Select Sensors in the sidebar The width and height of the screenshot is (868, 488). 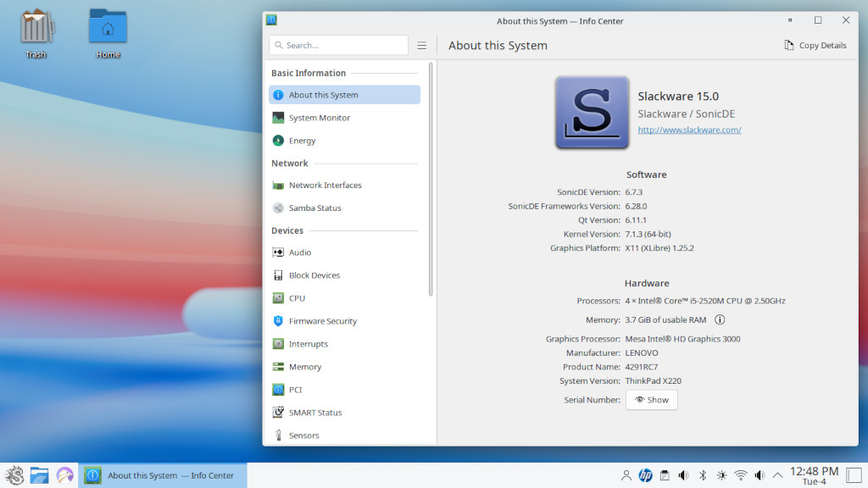point(344,435)
